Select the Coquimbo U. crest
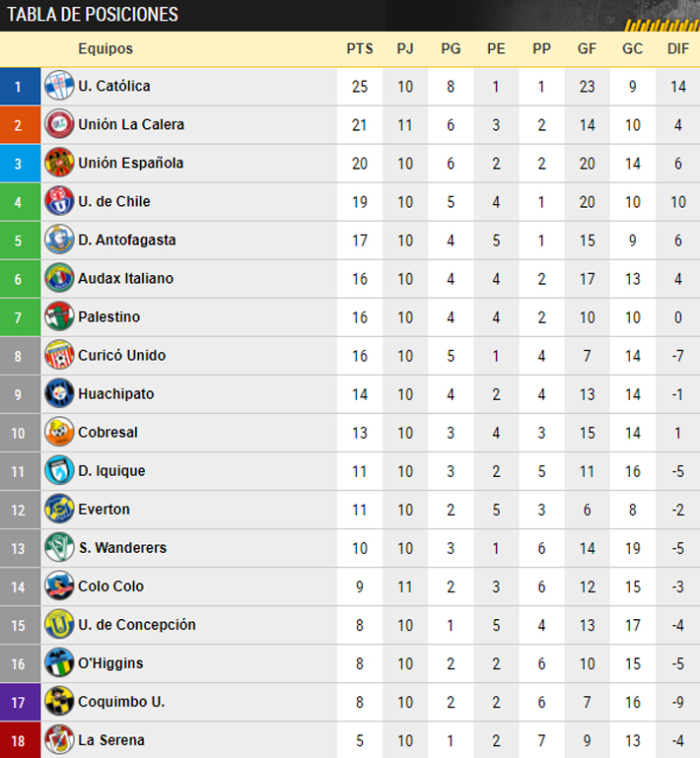This screenshot has width=700, height=758. click(x=59, y=702)
